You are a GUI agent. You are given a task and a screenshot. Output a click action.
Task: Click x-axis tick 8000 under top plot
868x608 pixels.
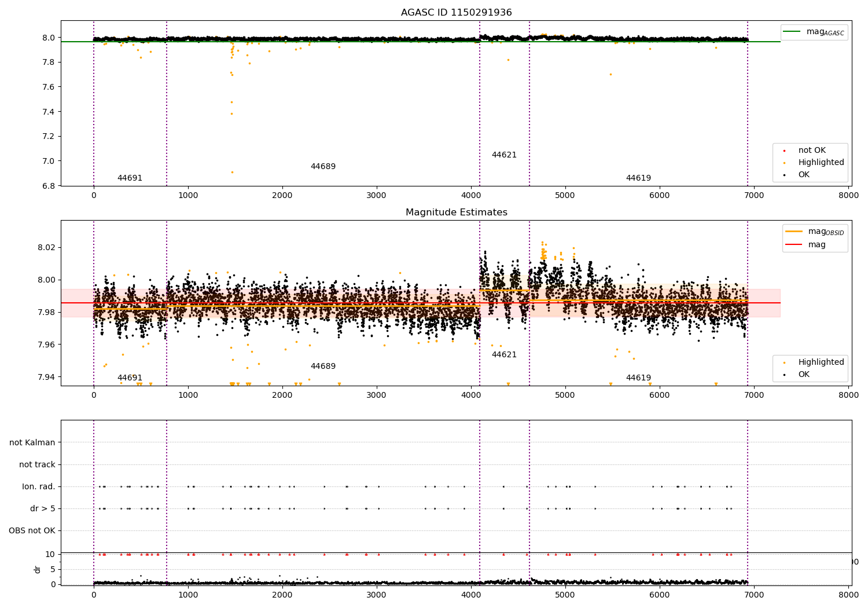(x=848, y=195)
